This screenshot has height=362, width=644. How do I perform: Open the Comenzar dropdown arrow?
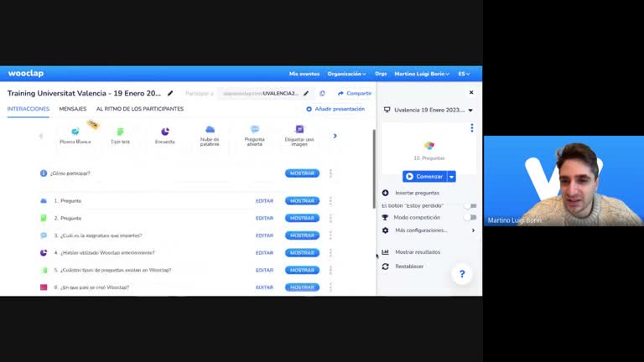pyautogui.click(x=451, y=177)
